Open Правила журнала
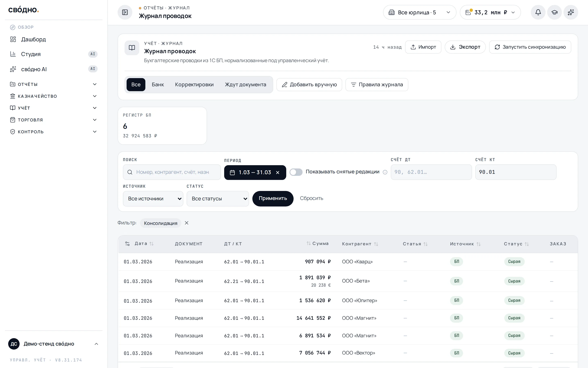 tap(377, 84)
